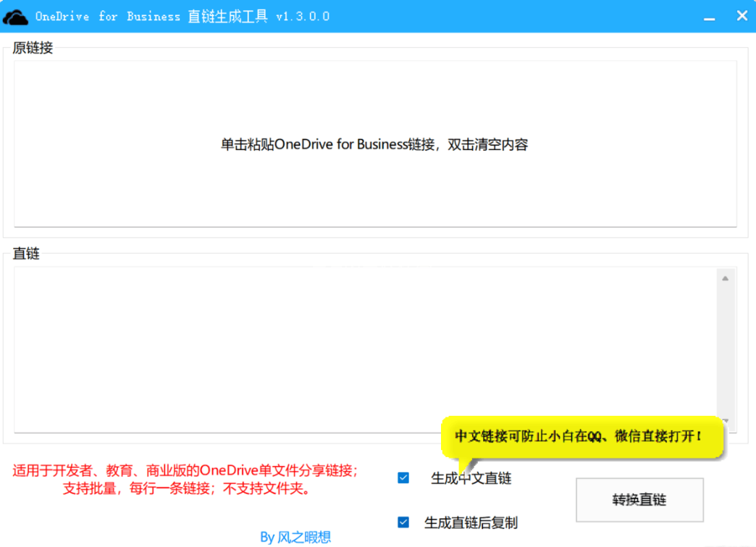Close the OneDrive tool window
This screenshot has height=547, width=756.
coord(742,16)
